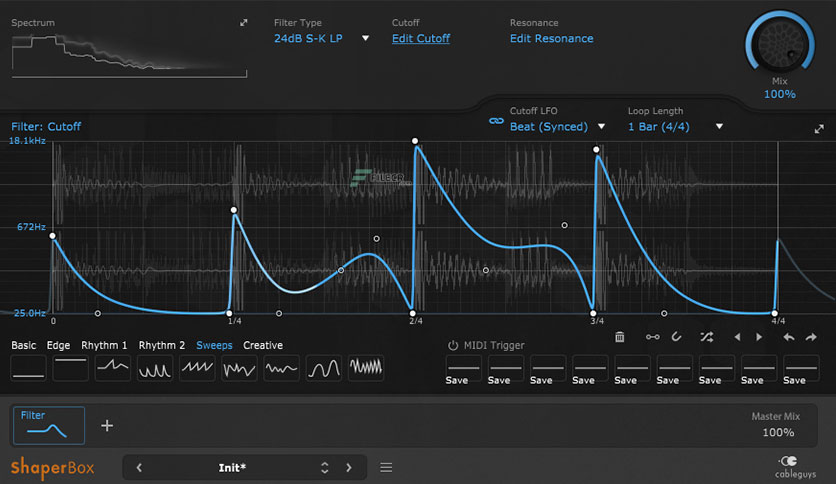The height and width of the screenshot is (484, 836).
Task: Open the Loop Length 1 Bar dropdown
Action: coord(675,127)
